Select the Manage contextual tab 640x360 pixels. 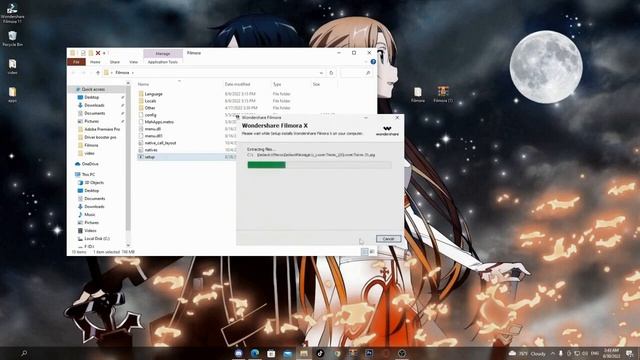(x=162, y=53)
